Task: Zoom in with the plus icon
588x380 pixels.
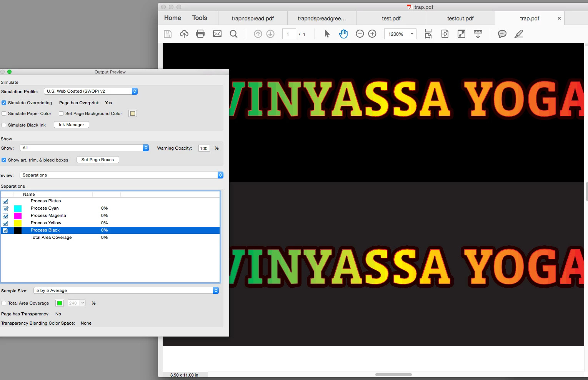Action: point(372,34)
